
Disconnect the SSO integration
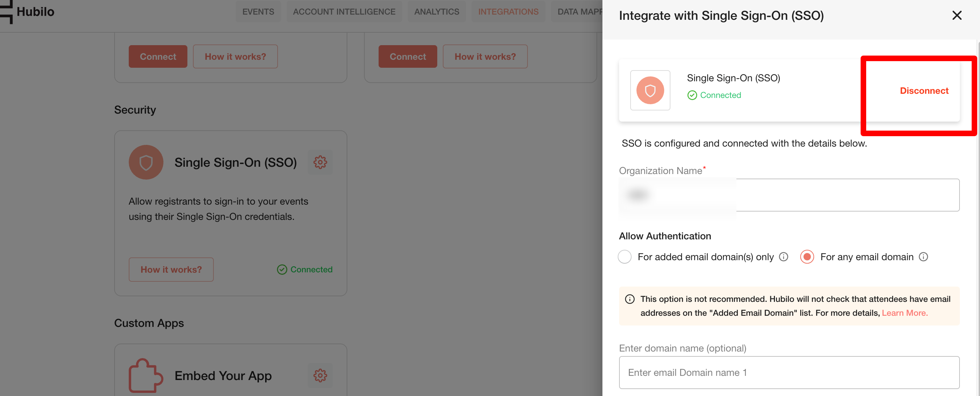[x=924, y=91]
